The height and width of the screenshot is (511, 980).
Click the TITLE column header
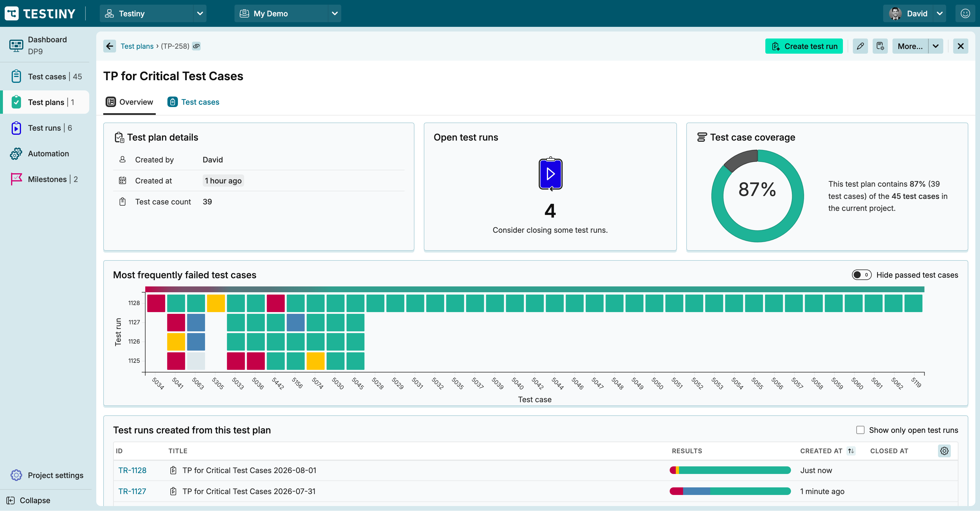[178, 451]
